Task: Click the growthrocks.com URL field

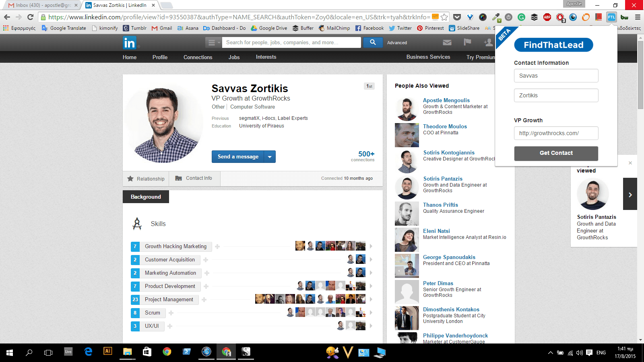Action: pyautogui.click(x=556, y=133)
